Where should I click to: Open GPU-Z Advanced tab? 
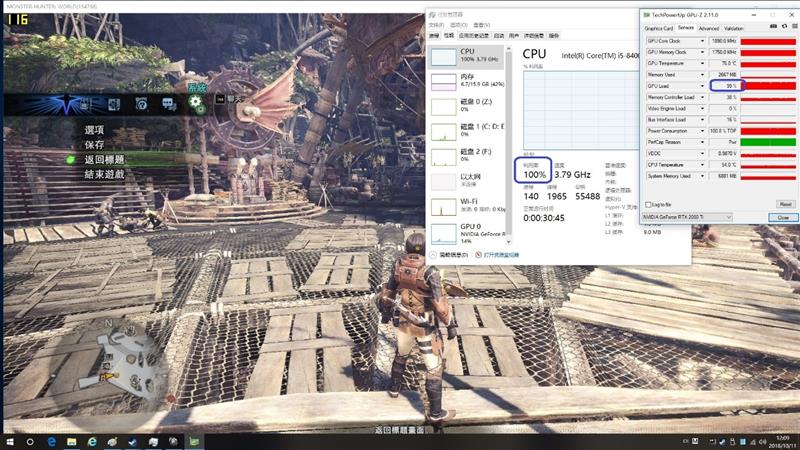[x=709, y=29]
